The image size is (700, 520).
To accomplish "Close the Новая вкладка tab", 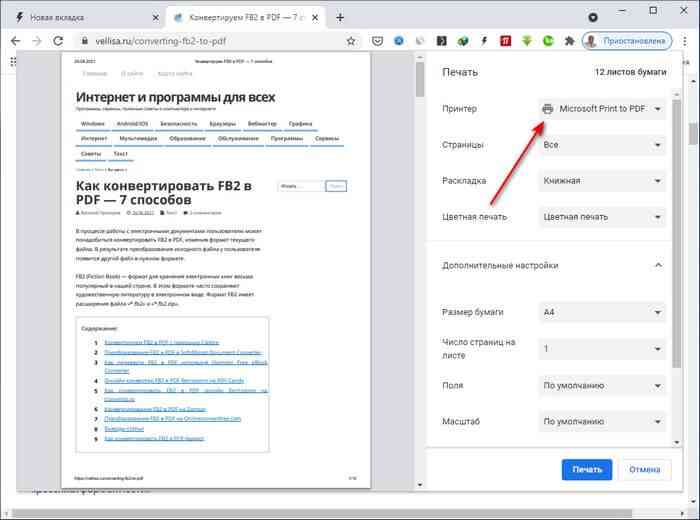I will tap(155, 17).
